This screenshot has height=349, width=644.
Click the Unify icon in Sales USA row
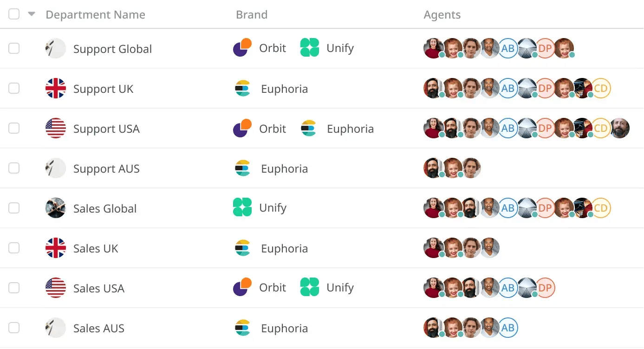(310, 287)
